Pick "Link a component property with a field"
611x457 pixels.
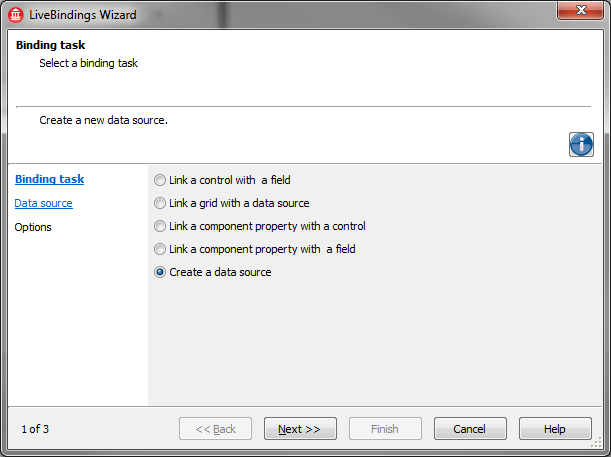(161, 249)
